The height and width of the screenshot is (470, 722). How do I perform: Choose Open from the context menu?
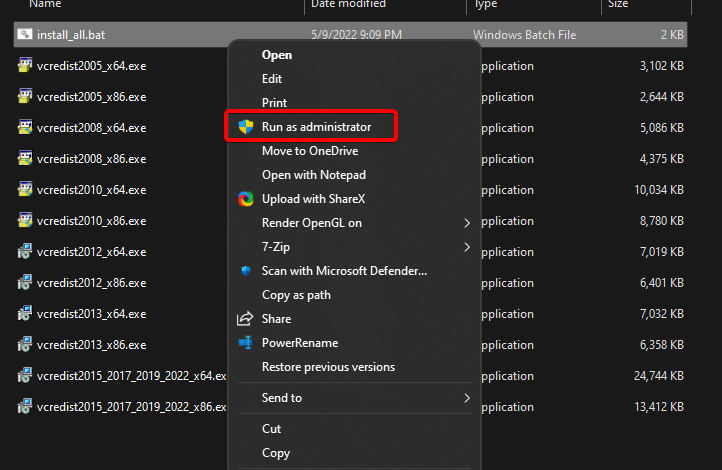tap(277, 55)
